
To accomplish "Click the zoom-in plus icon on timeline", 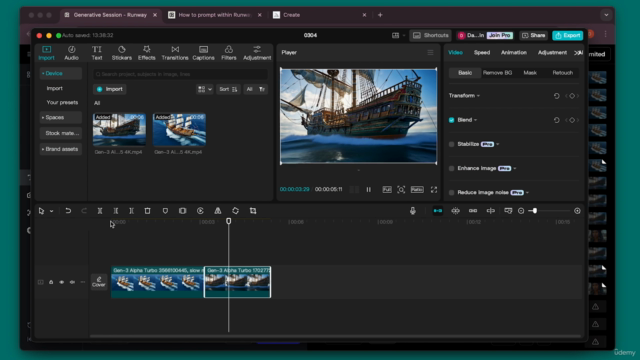I will [x=577, y=211].
